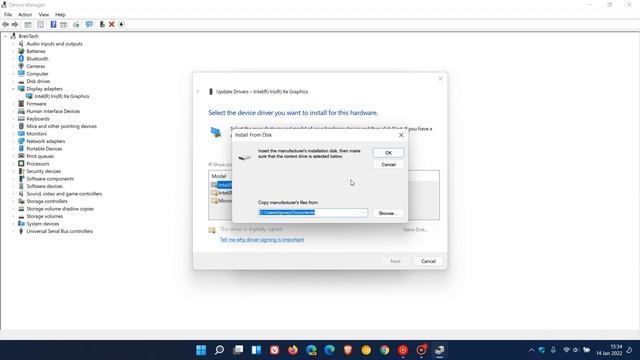Click the Browse... button
Image resolution: width=640 pixels, height=360 pixels.
click(388, 213)
